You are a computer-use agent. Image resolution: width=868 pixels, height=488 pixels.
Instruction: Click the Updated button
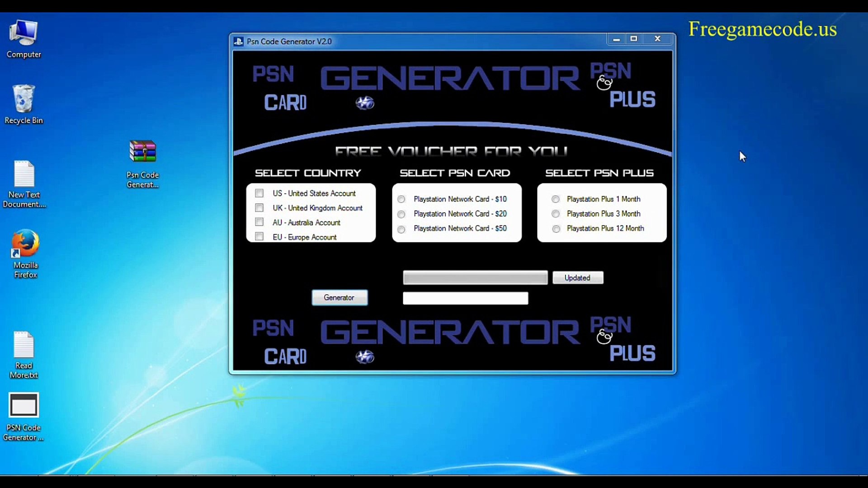coord(577,278)
